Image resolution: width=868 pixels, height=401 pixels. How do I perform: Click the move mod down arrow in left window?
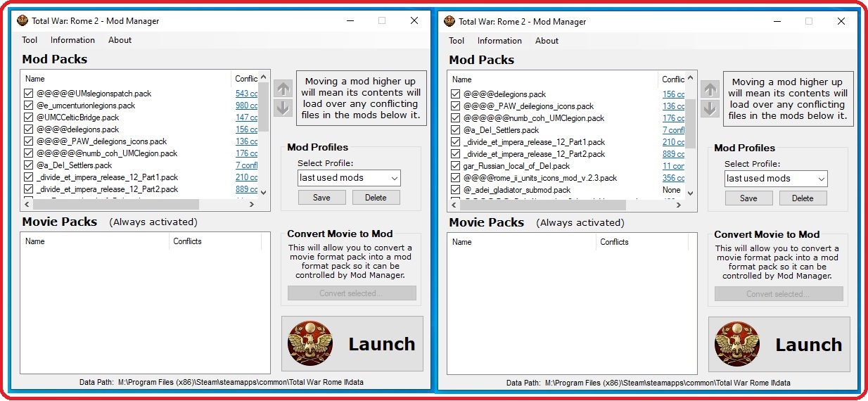(283, 108)
